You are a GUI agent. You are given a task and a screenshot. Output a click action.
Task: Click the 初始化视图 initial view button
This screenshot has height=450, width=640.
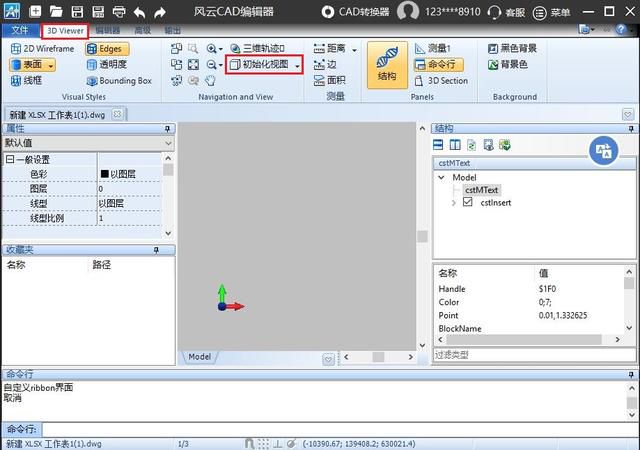(259, 65)
